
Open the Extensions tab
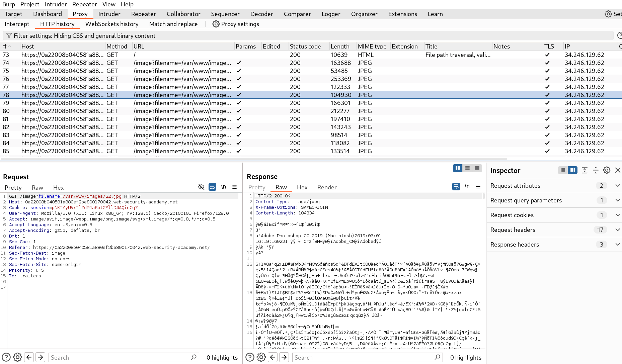tap(403, 14)
